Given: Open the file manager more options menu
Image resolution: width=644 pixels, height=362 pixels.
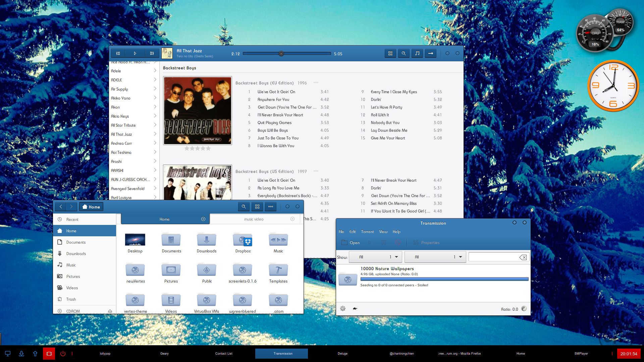Looking at the screenshot, I should [x=271, y=207].
